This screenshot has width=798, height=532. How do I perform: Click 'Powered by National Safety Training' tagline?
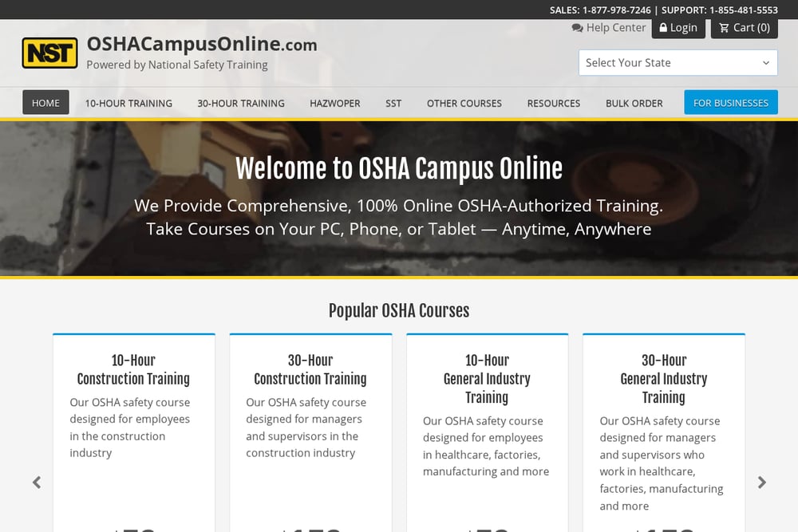(177, 65)
